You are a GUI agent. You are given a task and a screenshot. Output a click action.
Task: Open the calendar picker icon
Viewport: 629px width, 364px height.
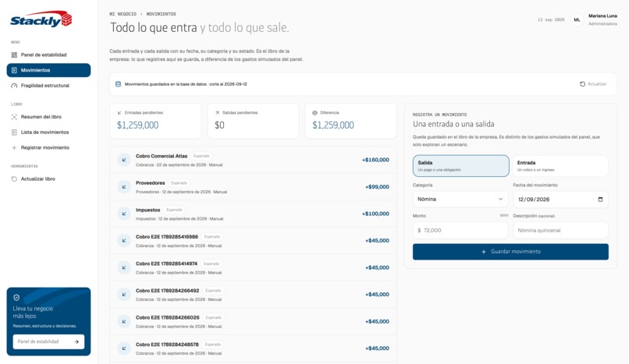pyautogui.click(x=600, y=200)
